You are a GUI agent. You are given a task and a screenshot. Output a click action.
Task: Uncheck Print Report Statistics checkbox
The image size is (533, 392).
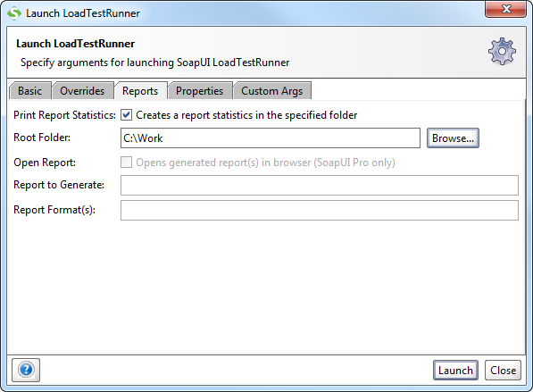[126, 115]
